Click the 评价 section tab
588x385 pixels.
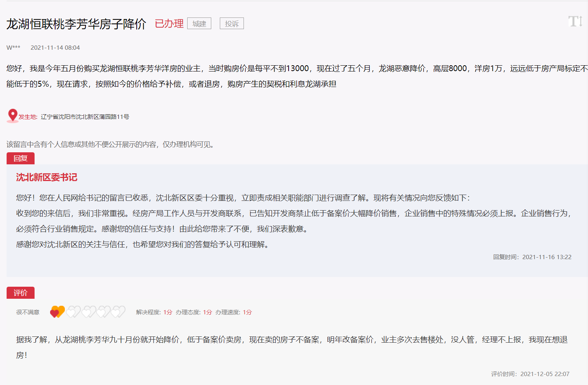[x=21, y=293]
